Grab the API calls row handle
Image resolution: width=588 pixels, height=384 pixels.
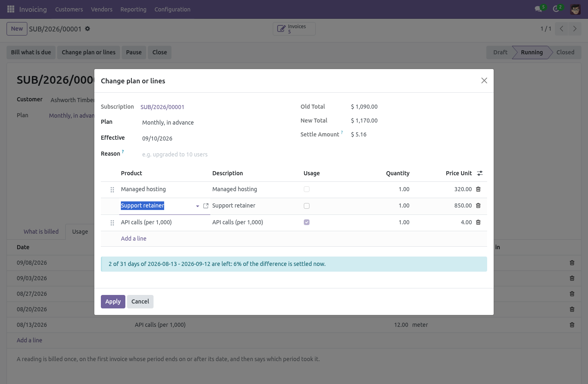click(x=112, y=223)
